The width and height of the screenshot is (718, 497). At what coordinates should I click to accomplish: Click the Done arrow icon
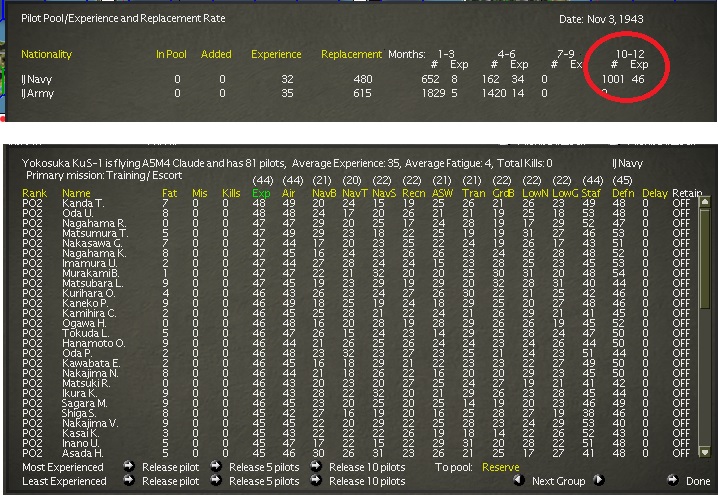[672, 480]
